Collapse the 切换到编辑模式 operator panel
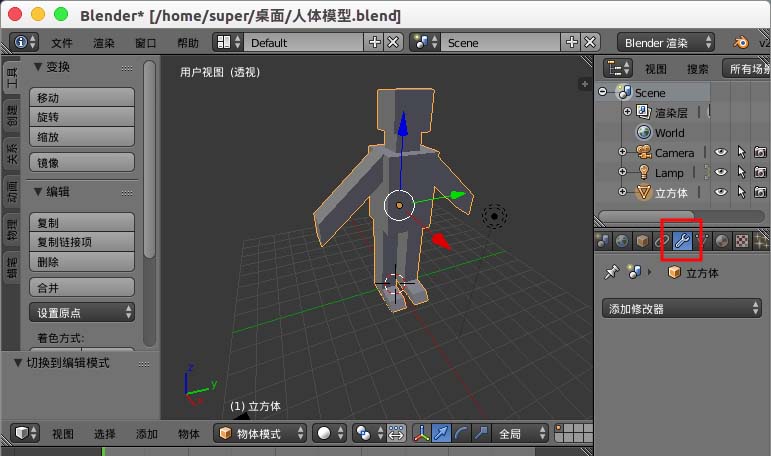Image resolution: width=771 pixels, height=456 pixels. (18, 363)
